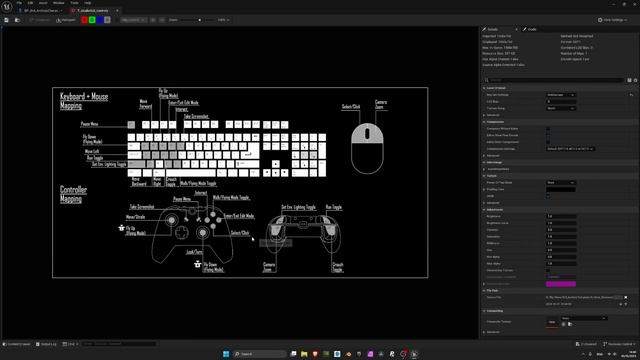This screenshot has height=360, width=640.
Task: Browse to Composite Texture asset icon
Action: (570, 324)
